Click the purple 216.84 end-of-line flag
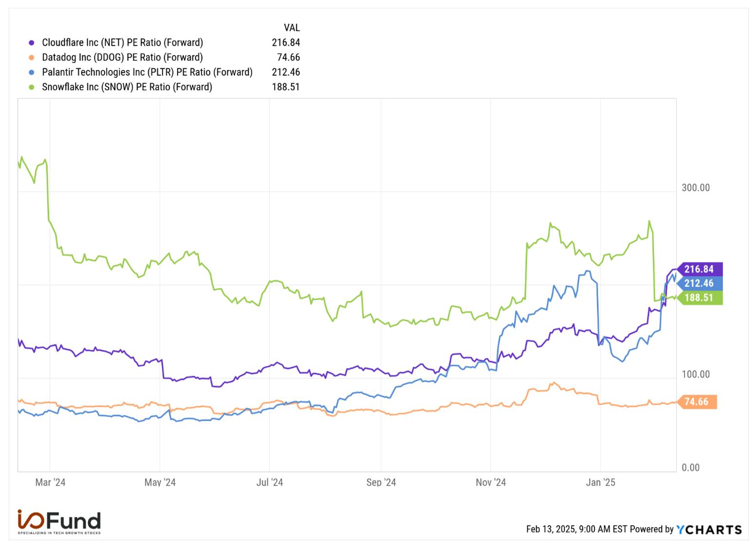 pyautogui.click(x=699, y=269)
